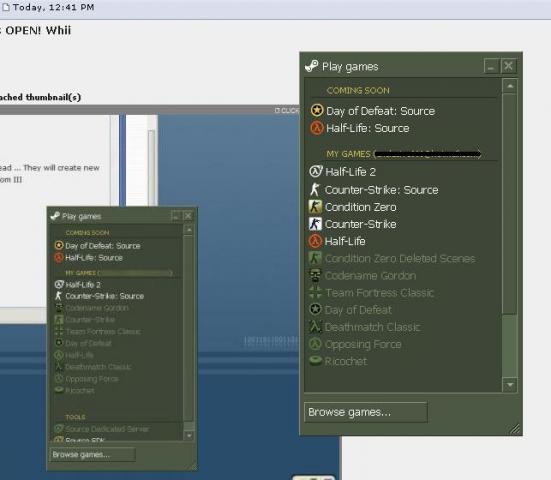The width and height of the screenshot is (551, 480).
Task: Click MY GAMES header in large window
Action: click(x=348, y=154)
